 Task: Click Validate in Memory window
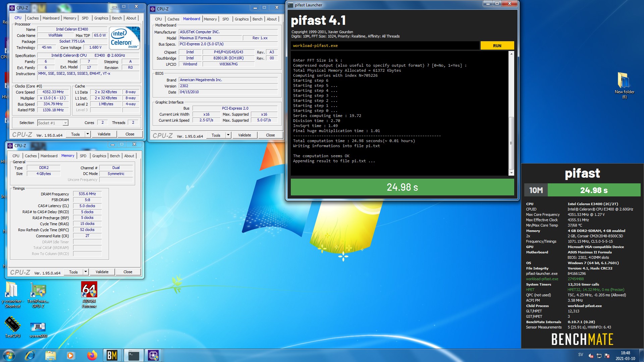(x=102, y=272)
